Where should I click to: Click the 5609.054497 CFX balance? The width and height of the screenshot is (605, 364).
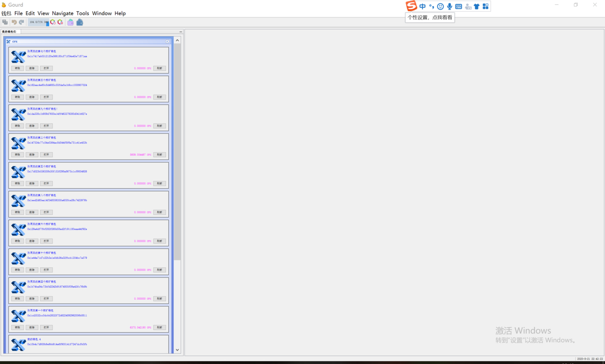pos(140,155)
